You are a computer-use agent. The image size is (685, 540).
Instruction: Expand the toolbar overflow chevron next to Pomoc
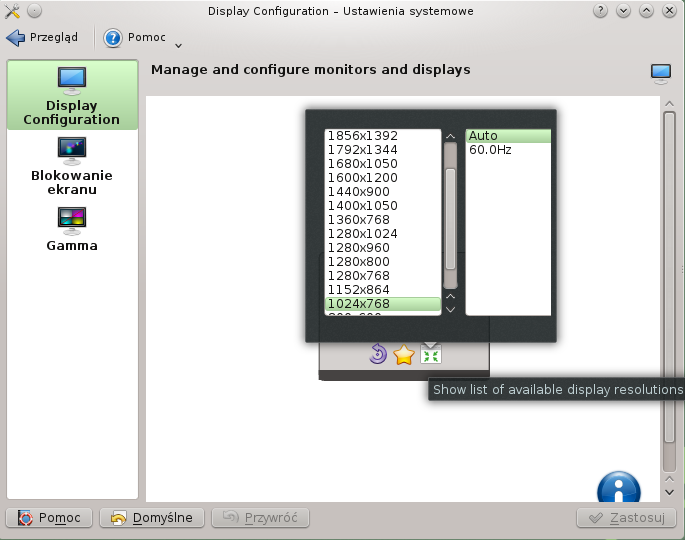click(x=178, y=44)
